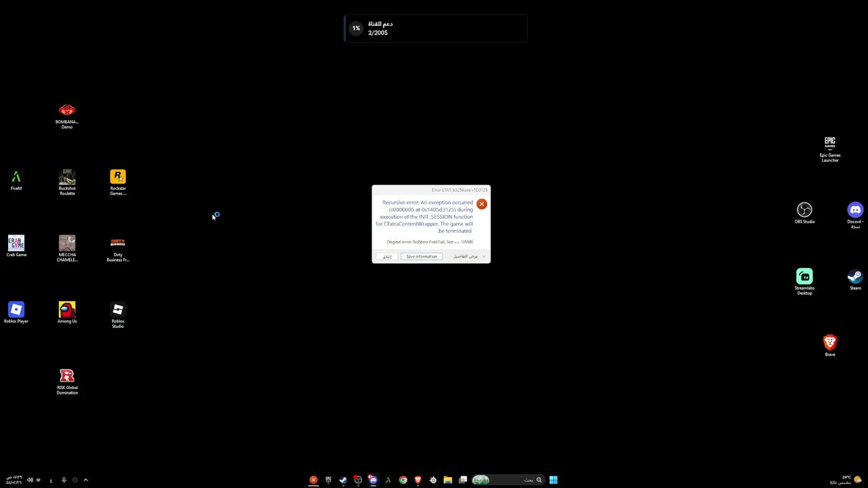Open the BOMBANA Demo desktop shortcut
The image size is (868, 488).
(x=66, y=116)
